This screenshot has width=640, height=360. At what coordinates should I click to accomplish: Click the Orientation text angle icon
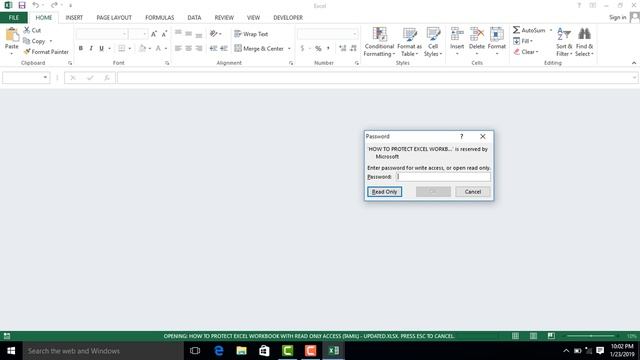tap(213, 33)
